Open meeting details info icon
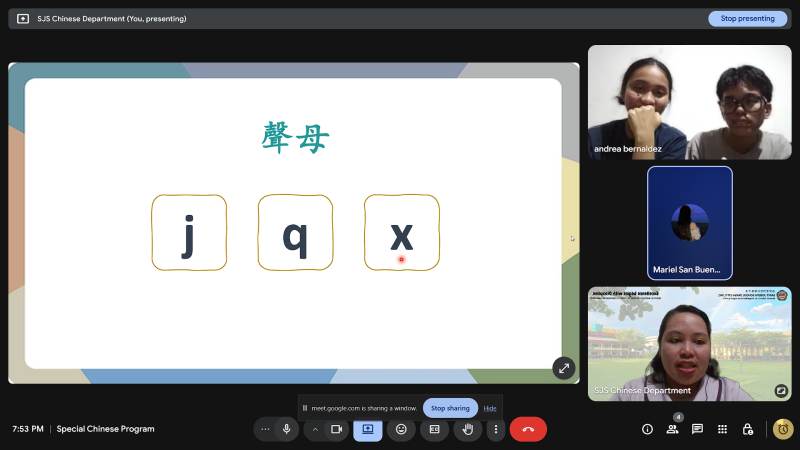The image size is (800, 450). pos(647,429)
